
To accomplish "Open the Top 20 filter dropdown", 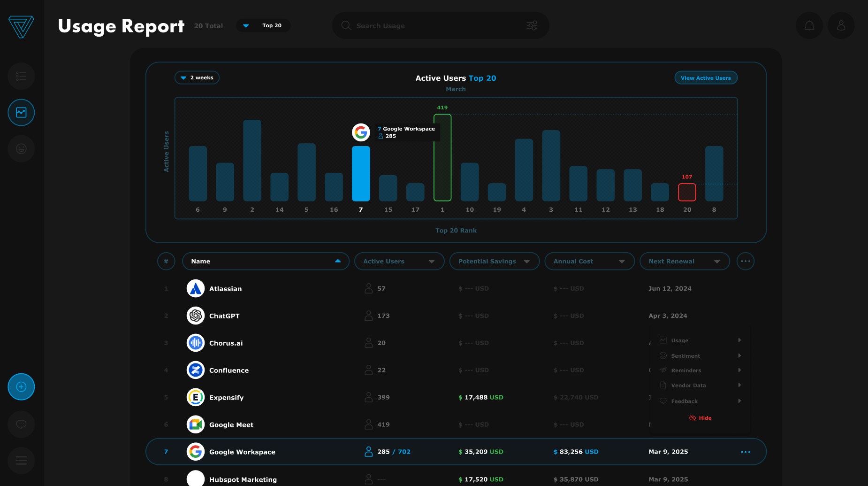I will [263, 25].
